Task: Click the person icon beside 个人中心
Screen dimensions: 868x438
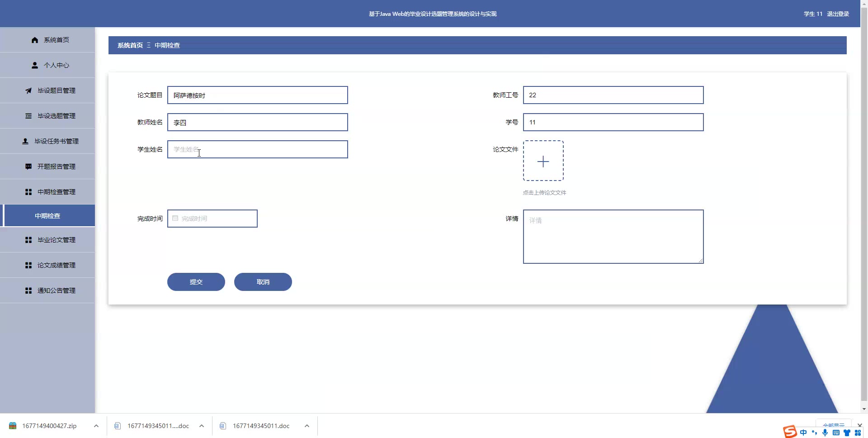Action: click(x=35, y=65)
